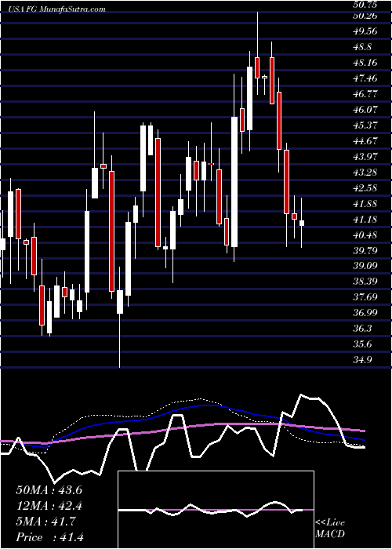Click the 43.28 price axis label
This screenshot has width=392, height=549.
[x=365, y=173]
